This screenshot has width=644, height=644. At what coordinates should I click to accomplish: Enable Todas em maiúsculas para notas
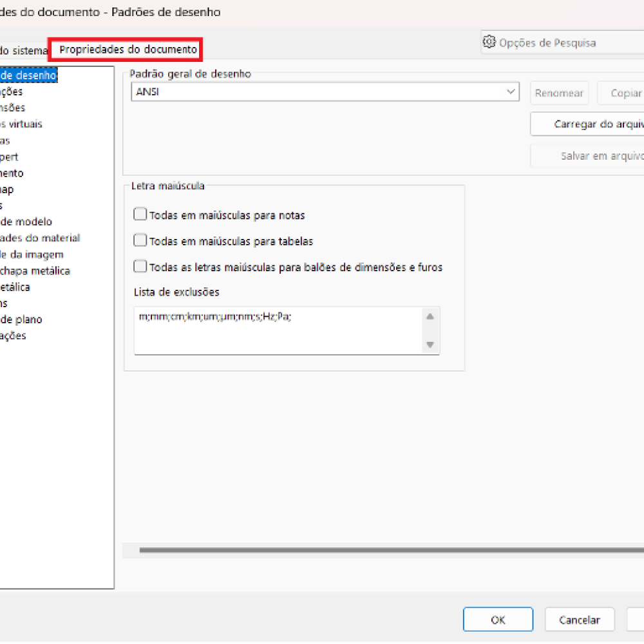pyautogui.click(x=140, y=214)
